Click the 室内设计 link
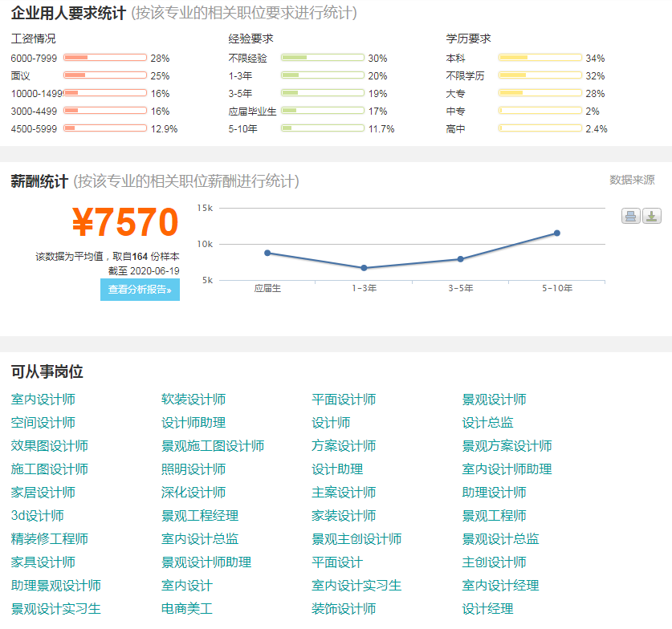Screen dimensions: 672x629 point(187,585)
